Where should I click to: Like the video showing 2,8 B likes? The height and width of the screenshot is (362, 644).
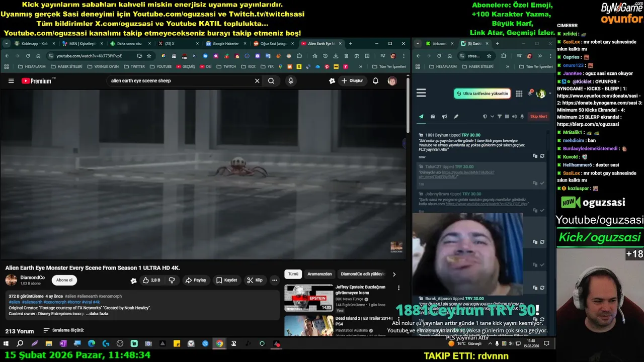pos(151,280)
